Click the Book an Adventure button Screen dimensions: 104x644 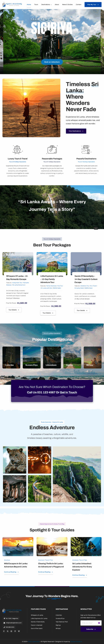pyautogui.click(x=52, y=62)
